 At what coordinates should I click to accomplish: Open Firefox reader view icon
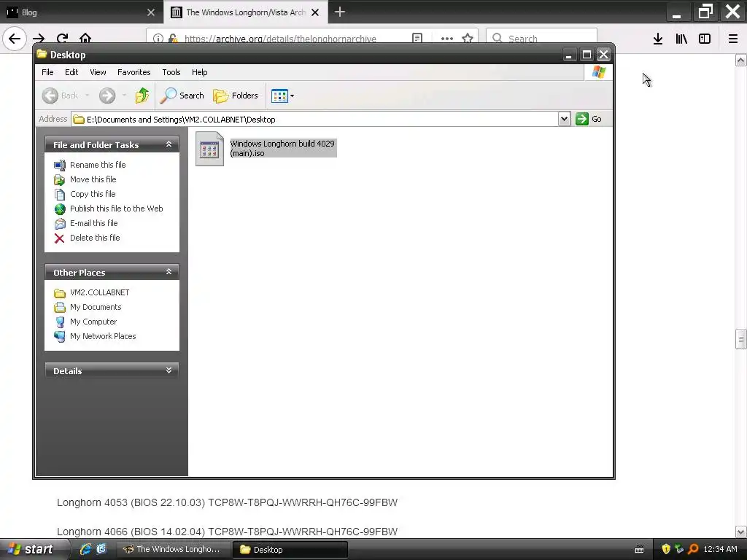pyautogui.click(x=417, y=38)
